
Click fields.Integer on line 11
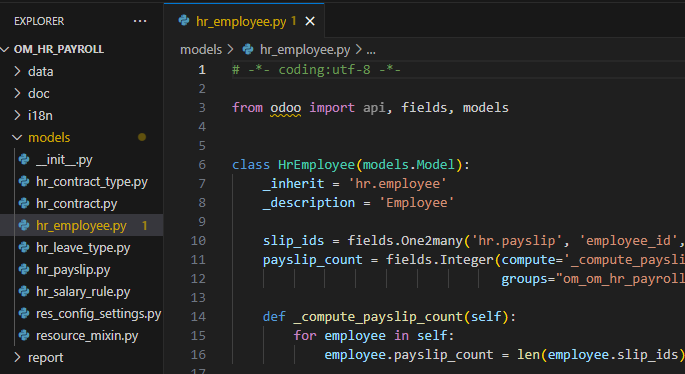pos(440,260)
